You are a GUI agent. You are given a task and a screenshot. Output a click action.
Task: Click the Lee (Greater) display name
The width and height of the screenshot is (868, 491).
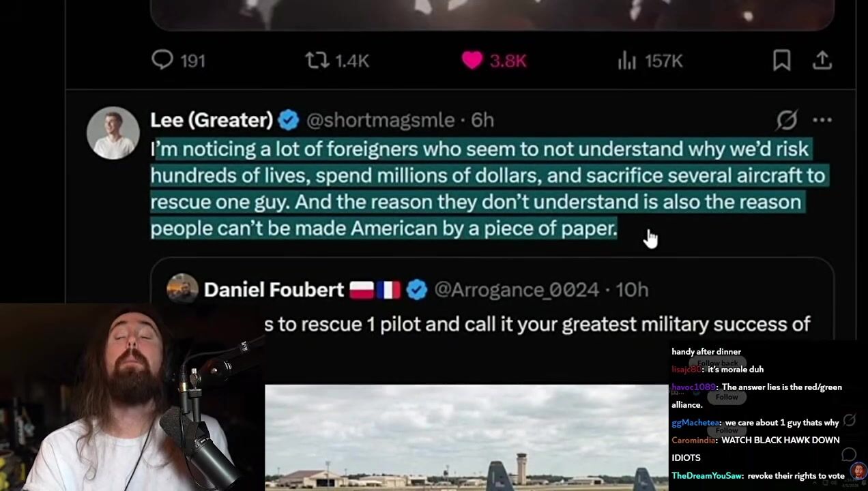pos(212,120)
